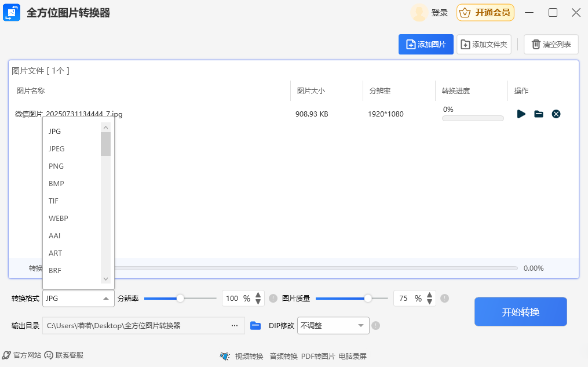Viewport: 588px width, 367px height.
Task: Open the file's folder icon in operations column
Action: [539, 114]
